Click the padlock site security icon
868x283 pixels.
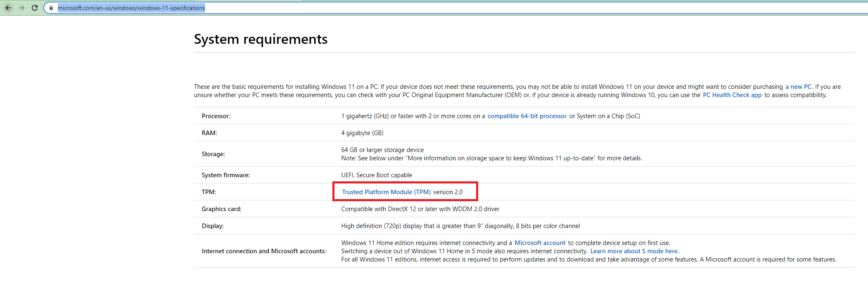(x=51, y=8)
